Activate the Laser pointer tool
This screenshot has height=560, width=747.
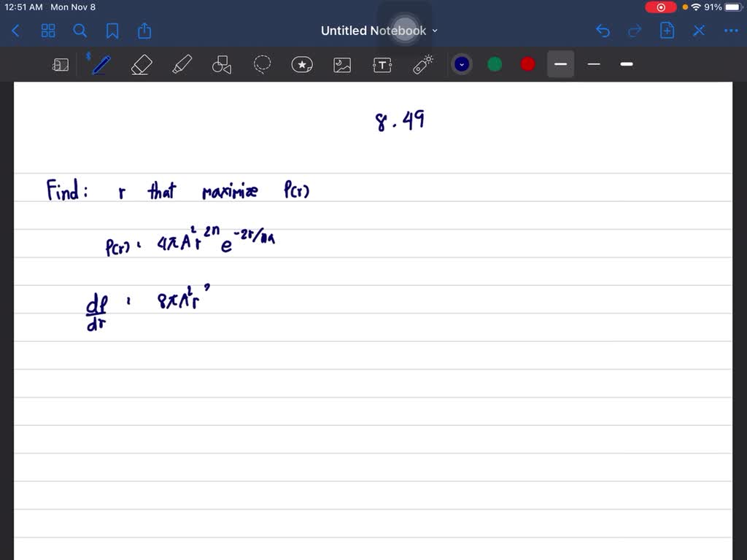(x=422, y=64)
